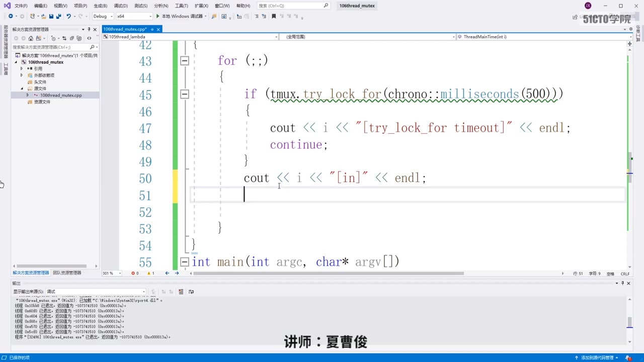The image size is (644, 362).
Task: Click the JX user account avatar
Action: coord(588,6)
